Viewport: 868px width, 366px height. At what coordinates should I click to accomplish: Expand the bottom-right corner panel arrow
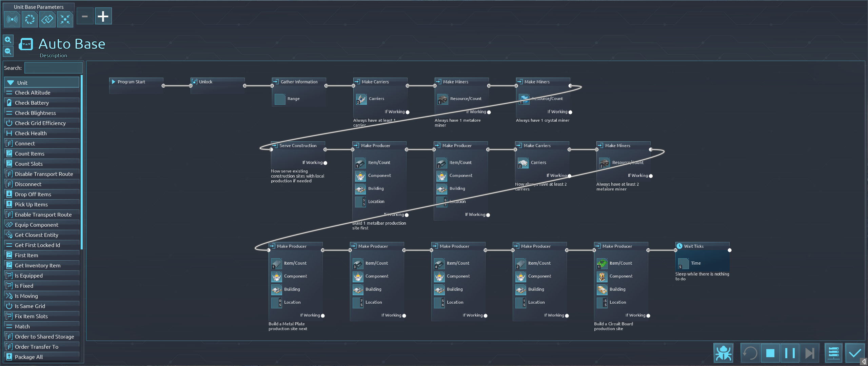click(864, 362)
